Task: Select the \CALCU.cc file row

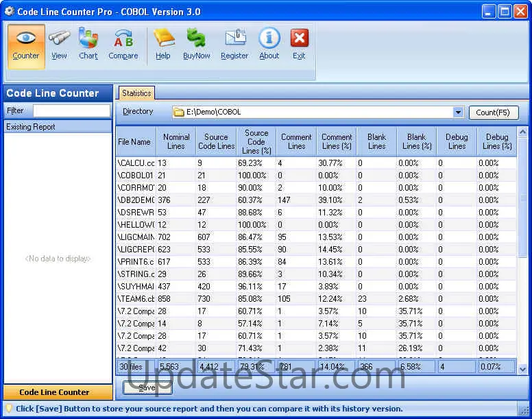Action: [x=316, y=163]
